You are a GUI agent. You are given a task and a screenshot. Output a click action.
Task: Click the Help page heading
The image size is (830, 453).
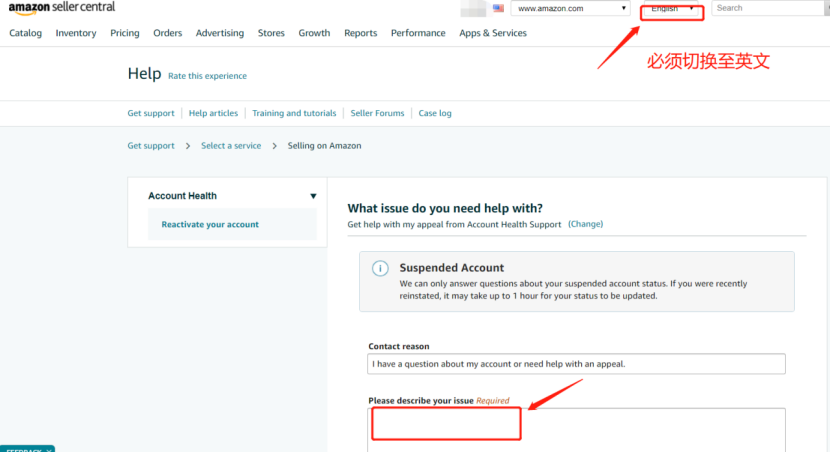click(144, 74)
